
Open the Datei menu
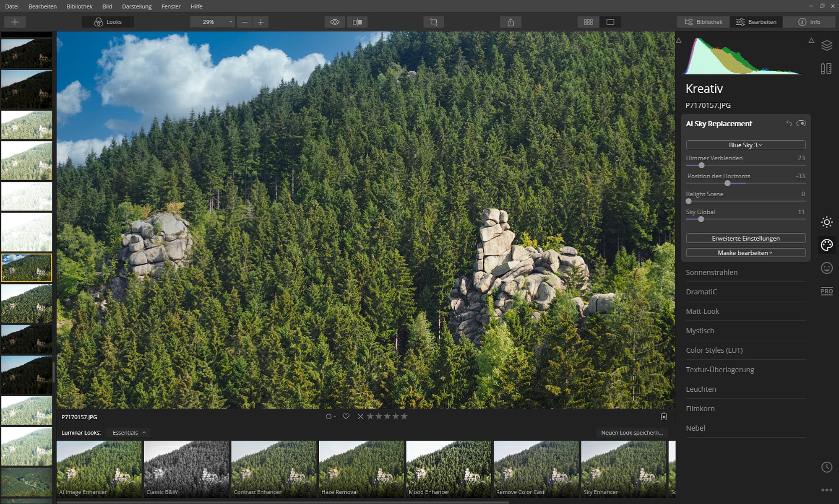[12, 6]
